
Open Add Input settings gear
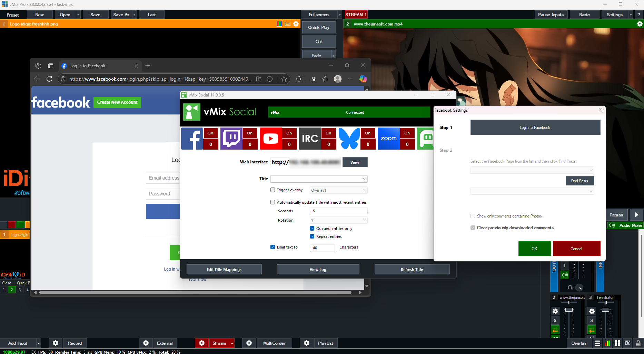[56, 343]
